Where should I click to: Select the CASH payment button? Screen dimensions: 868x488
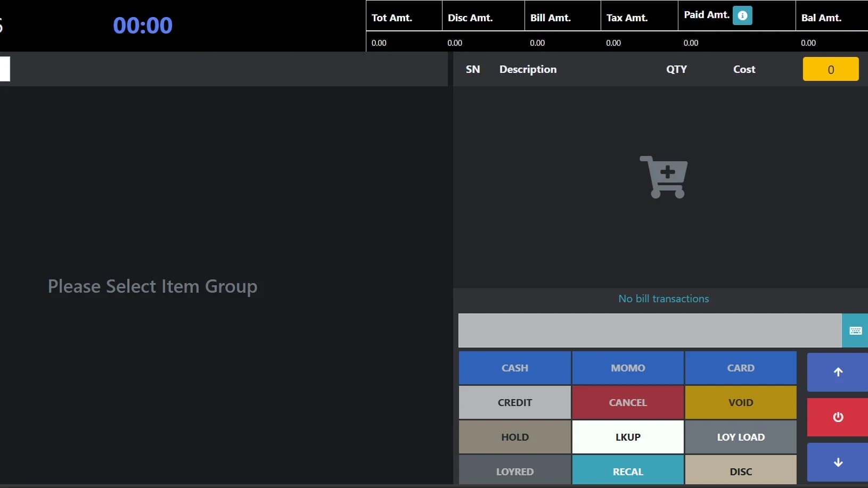click(x=514, y=368)
